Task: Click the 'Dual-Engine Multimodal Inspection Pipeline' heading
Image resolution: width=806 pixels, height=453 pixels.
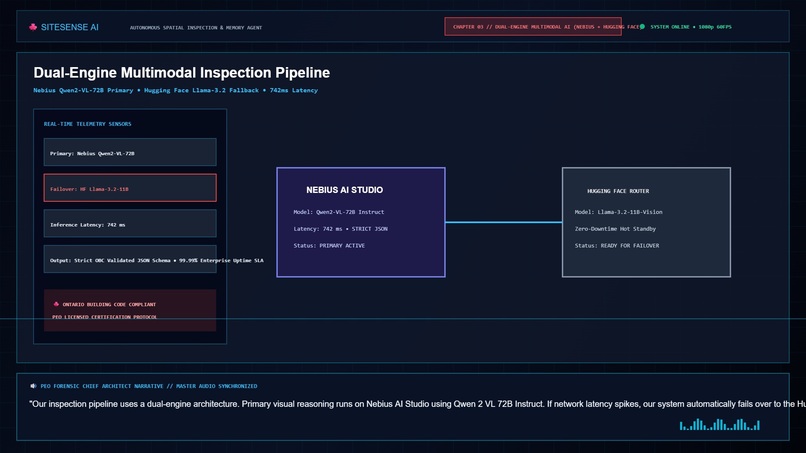Action: 181,73
